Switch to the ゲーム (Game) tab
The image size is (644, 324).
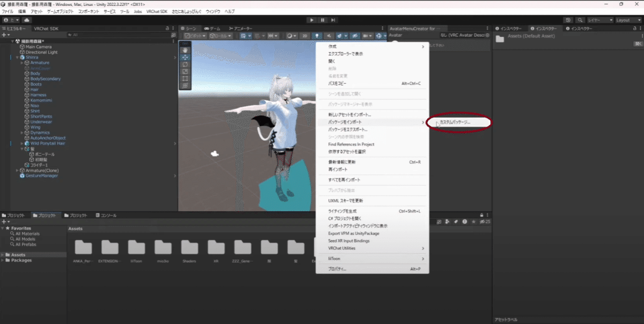pyautogui.click(x=212, y=28)
